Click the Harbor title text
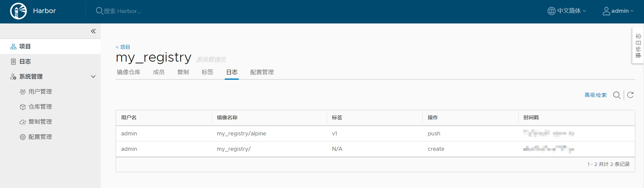 point(45,11)
